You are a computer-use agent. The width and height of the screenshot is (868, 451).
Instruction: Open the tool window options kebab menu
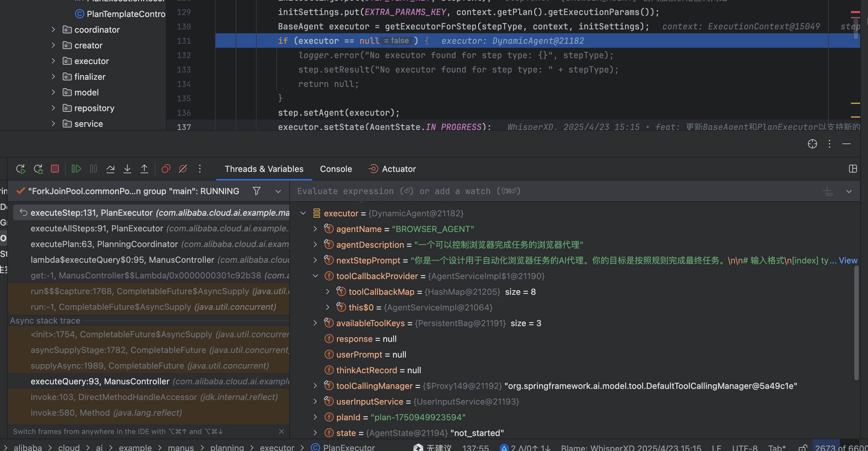(x=829, y=144)
